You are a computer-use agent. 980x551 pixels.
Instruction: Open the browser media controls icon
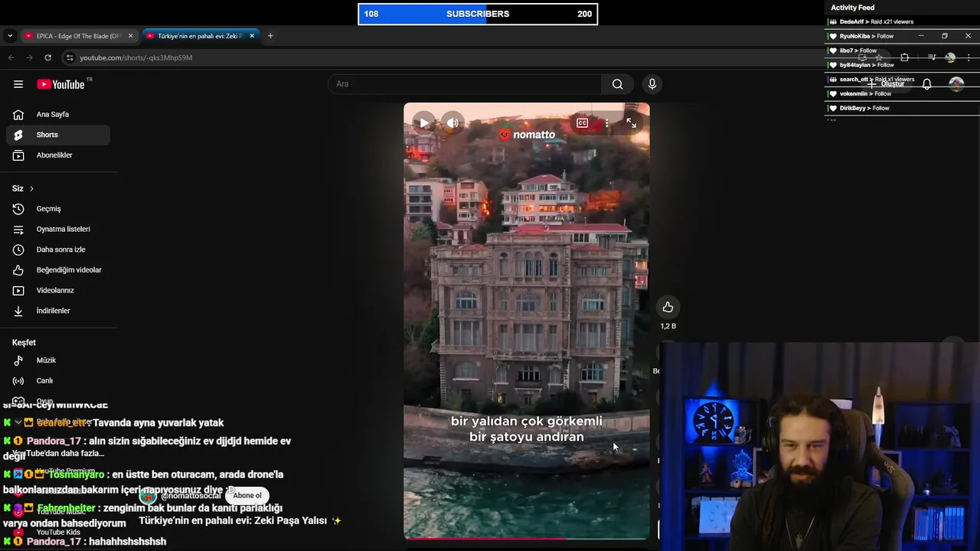[932, 57]
